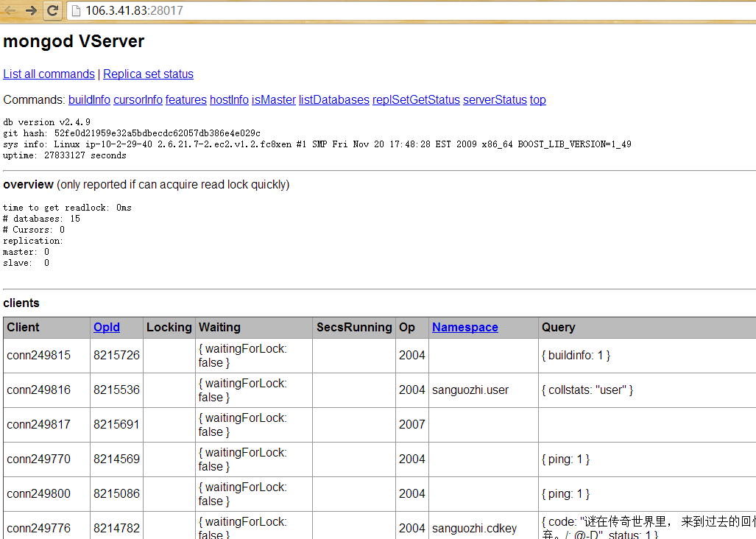Viewport: 756px width, 539px height.
Task: Open the listDatabases command link
Action: click(x=333, y=100)
